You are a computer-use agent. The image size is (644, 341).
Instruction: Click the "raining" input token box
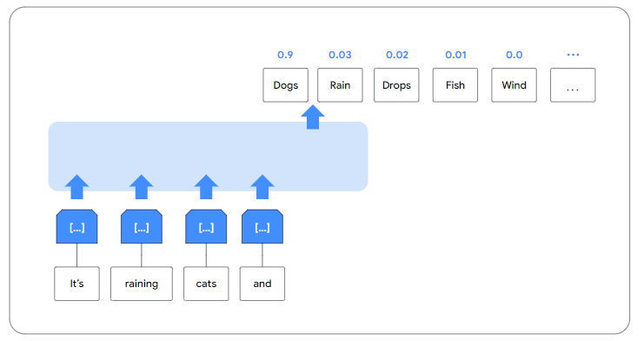coord(142,284)
